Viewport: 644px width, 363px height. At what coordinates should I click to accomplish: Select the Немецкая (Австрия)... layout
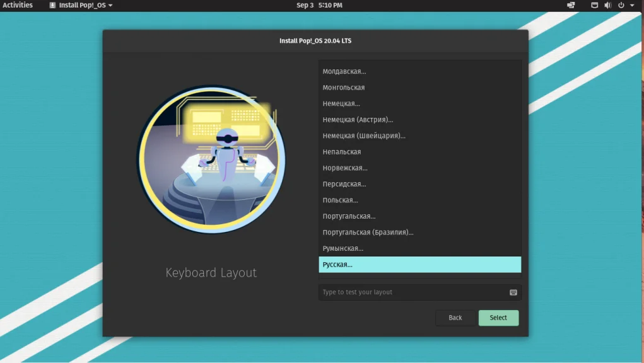[419, 120]
